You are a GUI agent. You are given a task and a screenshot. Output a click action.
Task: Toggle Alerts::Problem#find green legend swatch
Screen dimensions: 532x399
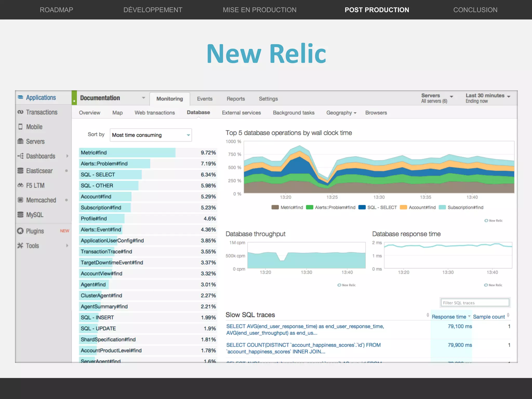(x=310, y=207)
